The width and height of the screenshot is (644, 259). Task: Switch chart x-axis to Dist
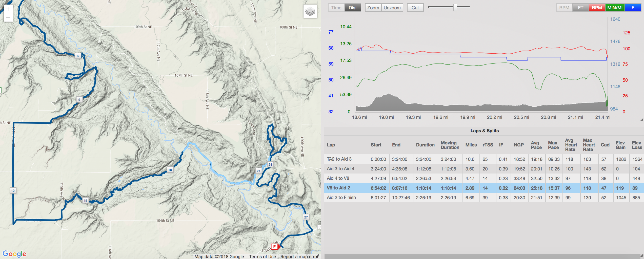click(x=353, y=8)
